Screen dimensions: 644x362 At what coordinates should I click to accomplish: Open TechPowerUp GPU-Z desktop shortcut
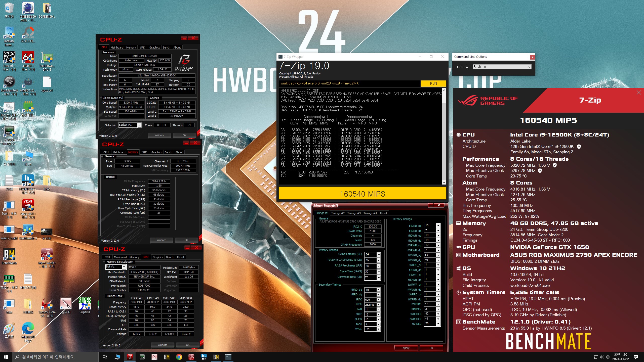point(47,61)
